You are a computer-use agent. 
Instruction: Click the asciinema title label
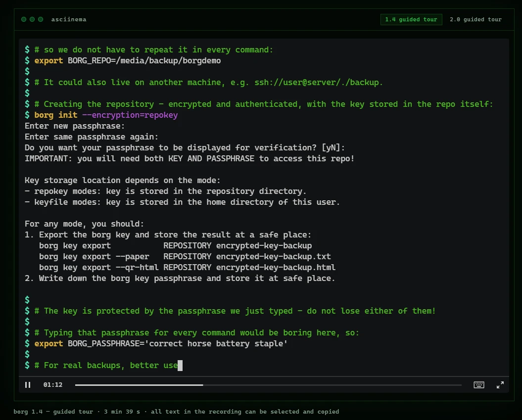pos(69,19)
